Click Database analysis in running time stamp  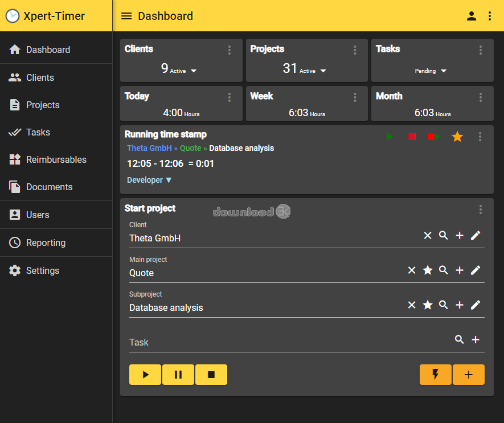(241, 148)
